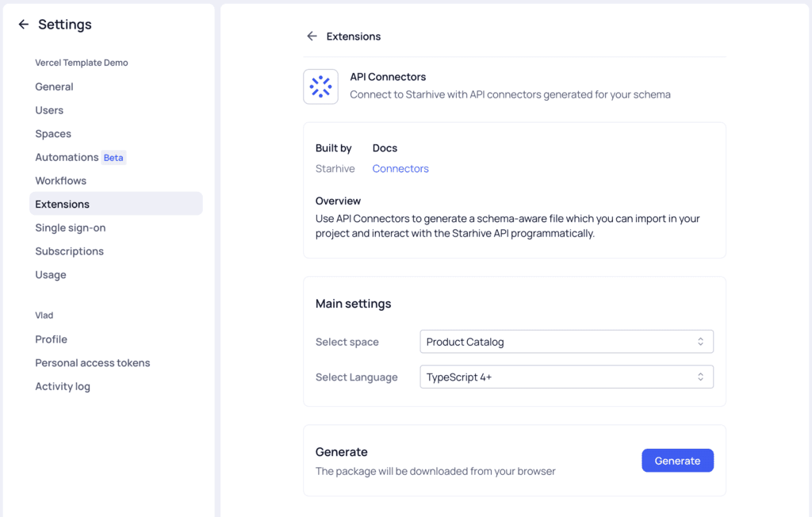Open the Select Language dropdown showing TypeScript 4+
The image size is (812, 517).
(x=566, y=377)
